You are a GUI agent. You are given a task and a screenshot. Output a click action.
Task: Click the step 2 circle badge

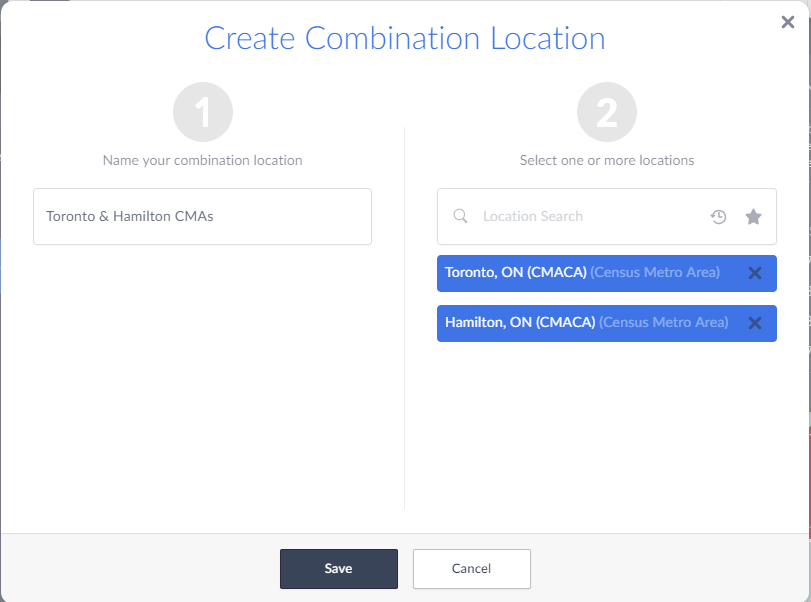click(x=607, y=113)
